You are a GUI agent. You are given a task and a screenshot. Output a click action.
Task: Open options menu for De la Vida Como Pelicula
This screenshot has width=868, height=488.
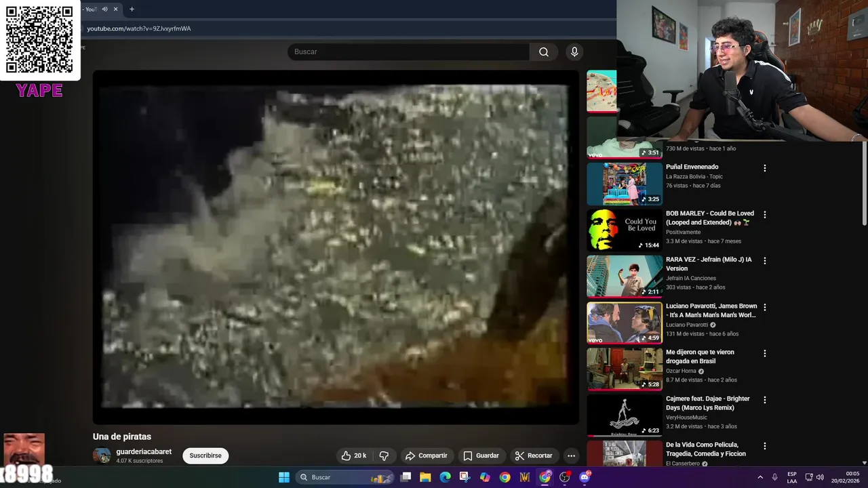tap(765, 446)
